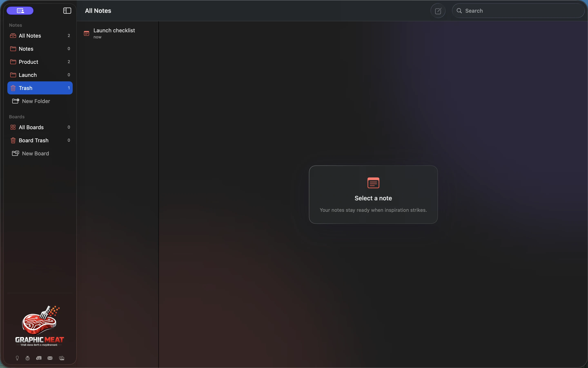588x368 pixels.
Task: Select the Launch folder
Action: pyautogui.click(x=40, y=75)
